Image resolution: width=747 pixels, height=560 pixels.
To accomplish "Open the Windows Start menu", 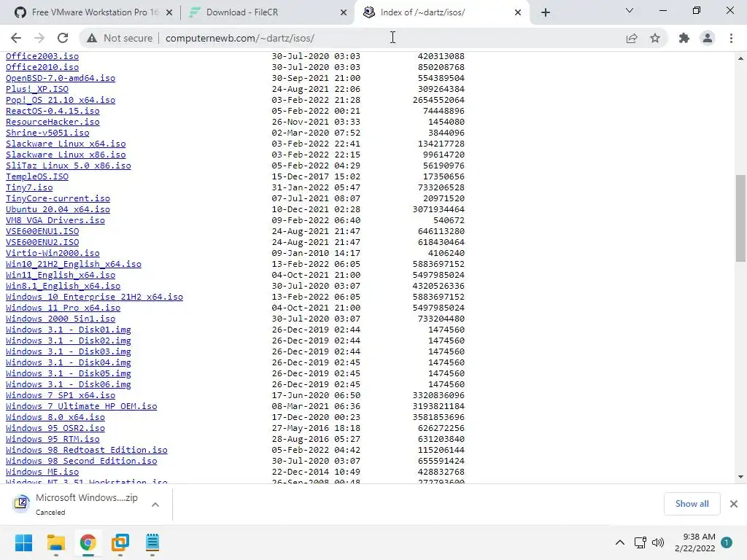I will click(24, 542).
